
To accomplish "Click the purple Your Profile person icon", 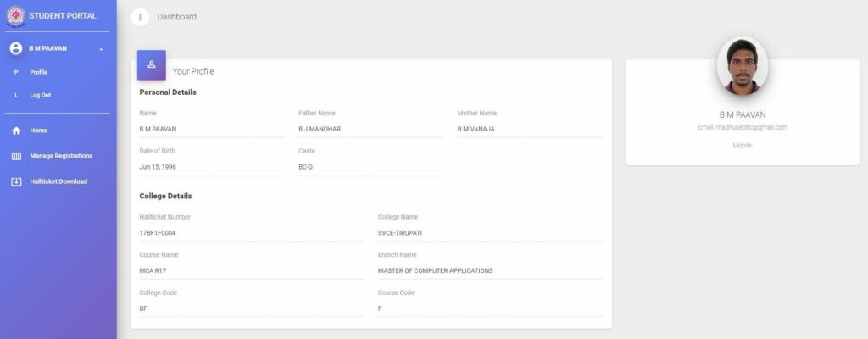I will (152, 64).
